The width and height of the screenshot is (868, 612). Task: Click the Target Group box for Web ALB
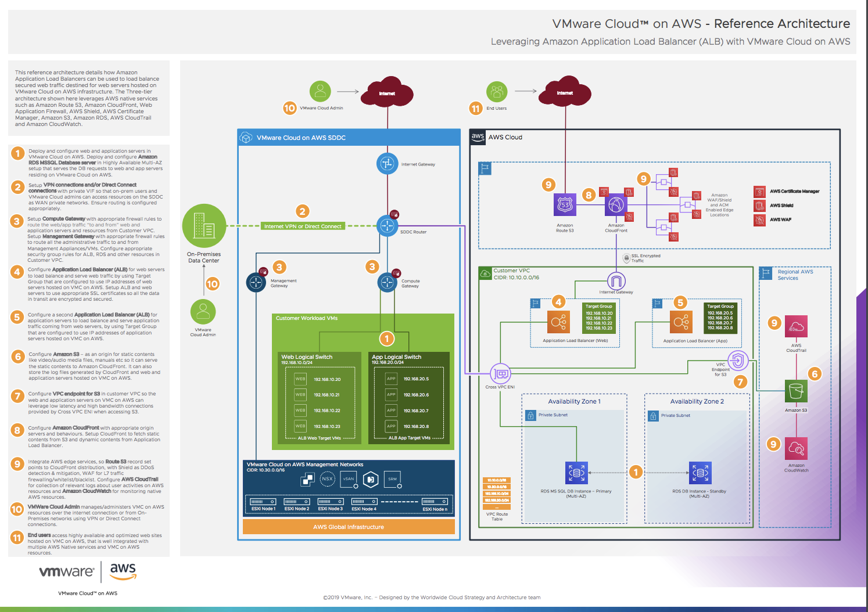[598, 317]
